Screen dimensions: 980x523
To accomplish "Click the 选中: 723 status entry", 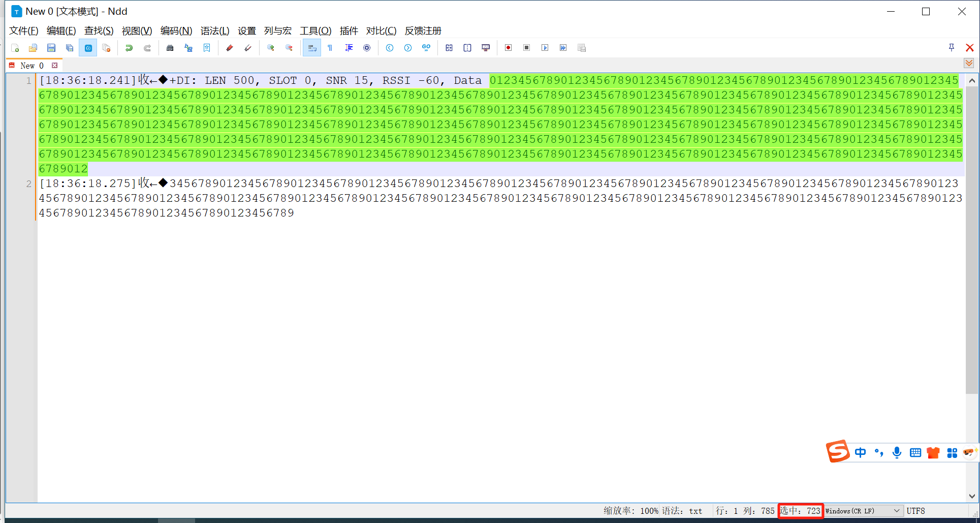I will (801, 511).
